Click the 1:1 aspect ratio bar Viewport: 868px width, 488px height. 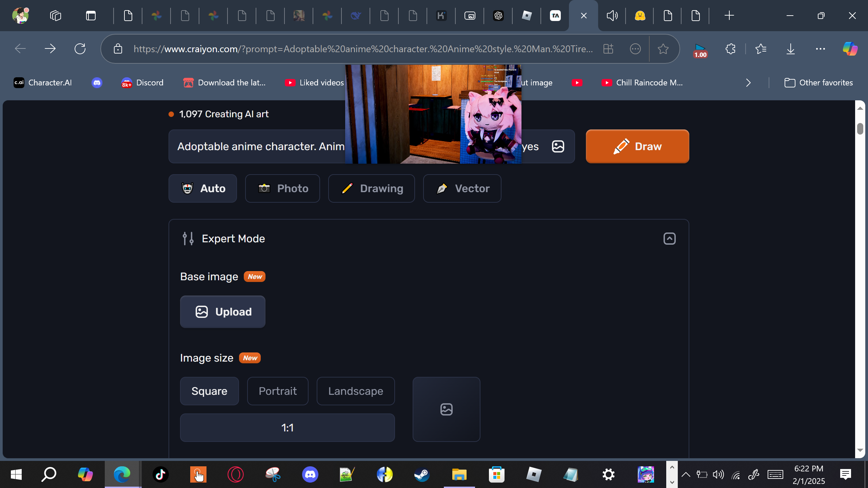coord(287,428)
